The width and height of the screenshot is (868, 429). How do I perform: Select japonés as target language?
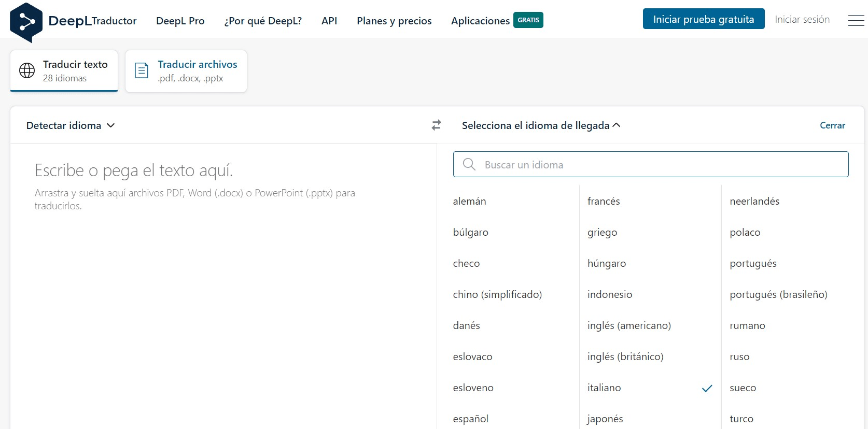pos(605,419)
